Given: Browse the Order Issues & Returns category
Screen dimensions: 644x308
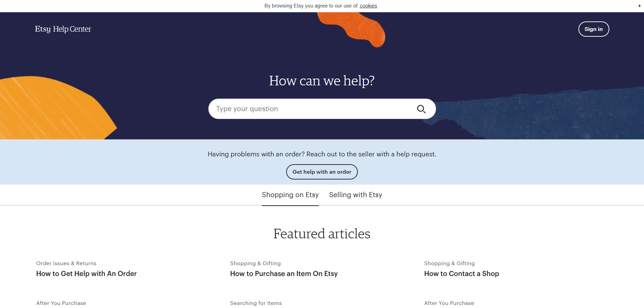Looking at the screenshot, I should [x=66, y=263].
